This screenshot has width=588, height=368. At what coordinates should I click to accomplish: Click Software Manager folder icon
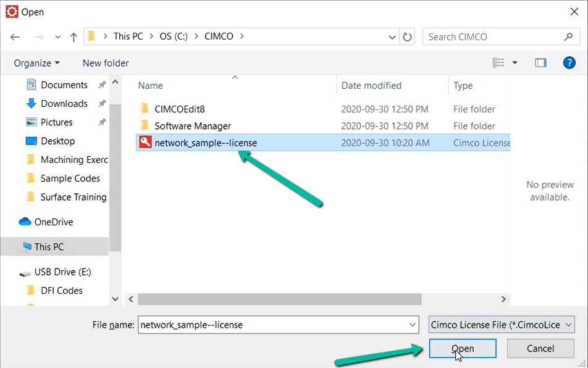[x=145, y=125]
